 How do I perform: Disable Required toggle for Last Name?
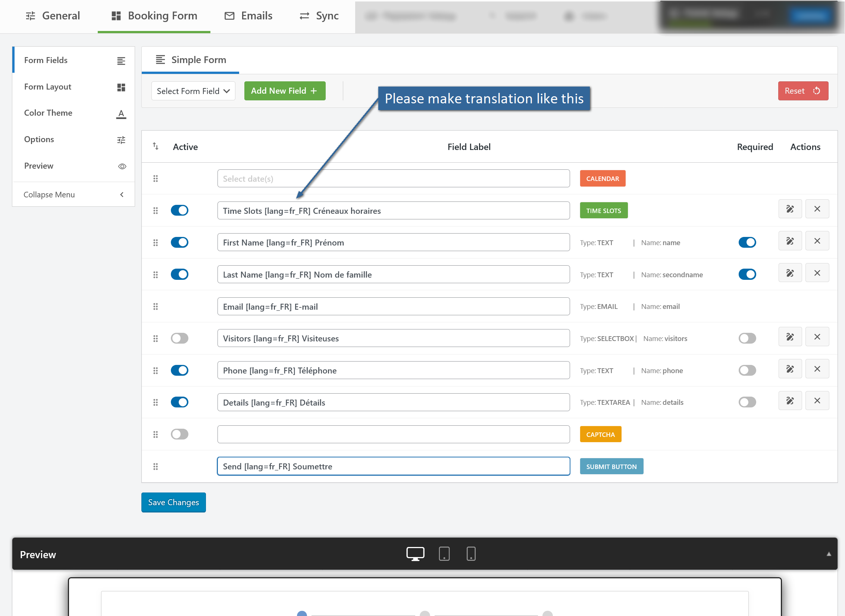[747, 275]
